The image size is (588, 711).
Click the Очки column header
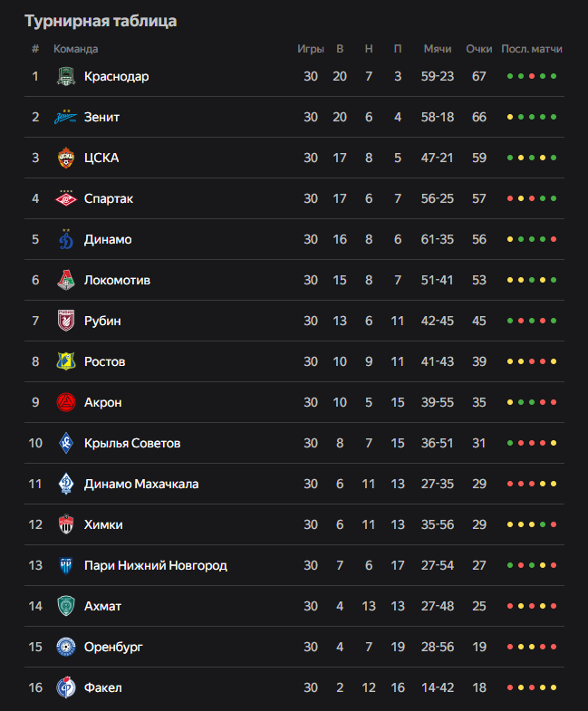(479, 49)
